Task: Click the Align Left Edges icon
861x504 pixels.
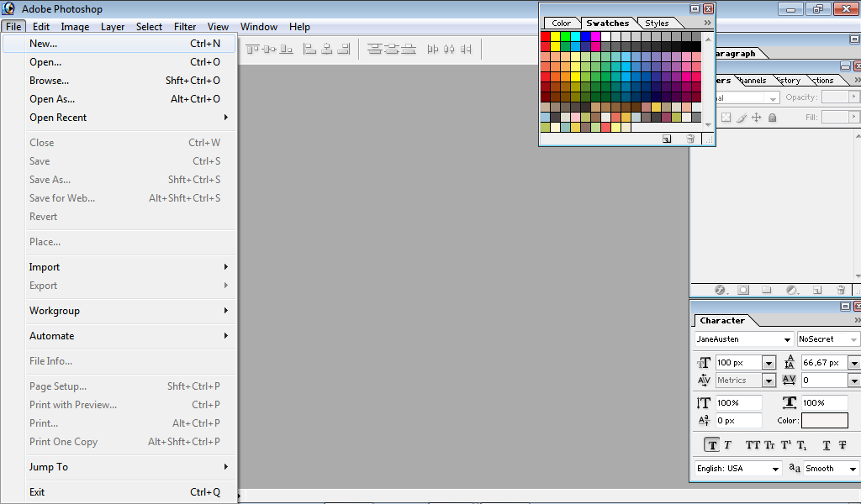Action: tap(309, 50)
